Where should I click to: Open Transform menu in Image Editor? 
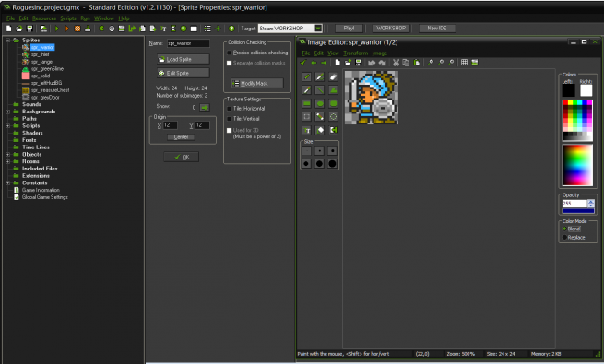(x=356, y=53)
